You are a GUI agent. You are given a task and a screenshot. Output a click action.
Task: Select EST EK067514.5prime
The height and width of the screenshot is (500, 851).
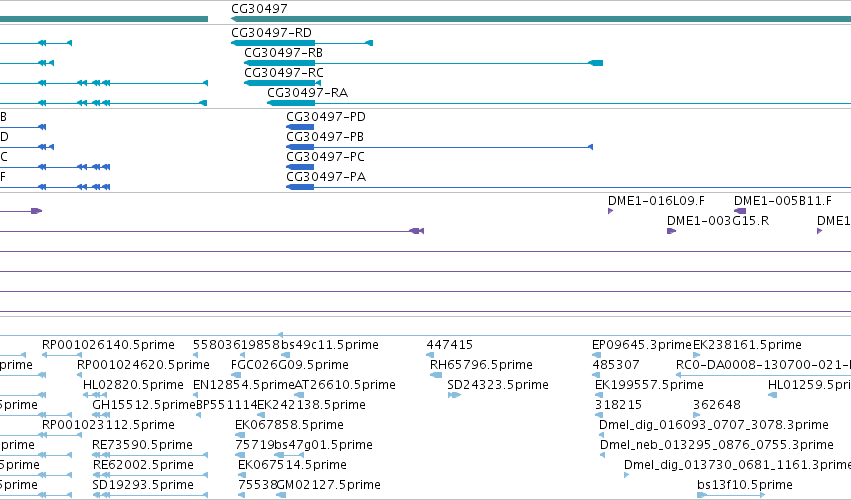293,465
